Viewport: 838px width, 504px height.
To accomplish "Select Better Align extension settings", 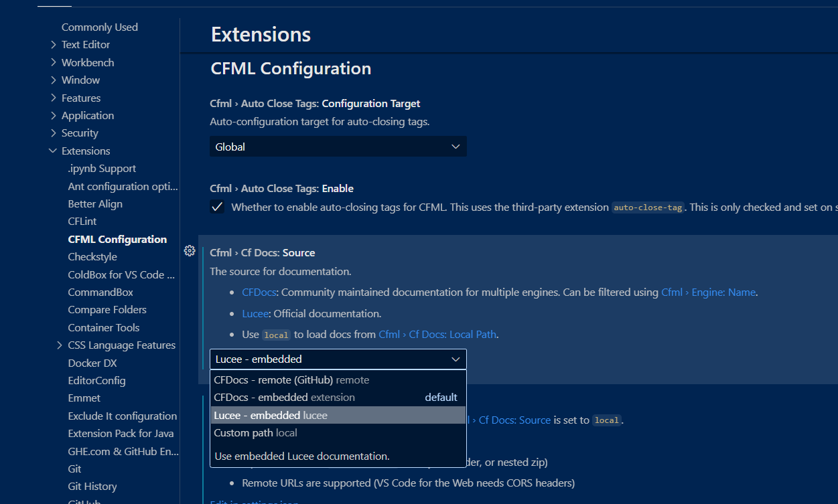I will pyautogui.click(x=95, y=204).
